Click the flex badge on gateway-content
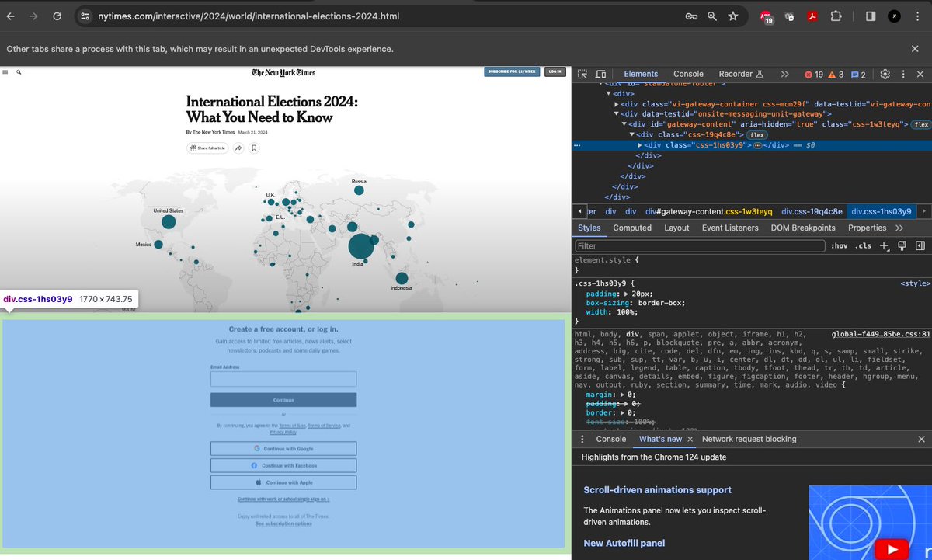The image size is (932, 560). pos(921,124)
